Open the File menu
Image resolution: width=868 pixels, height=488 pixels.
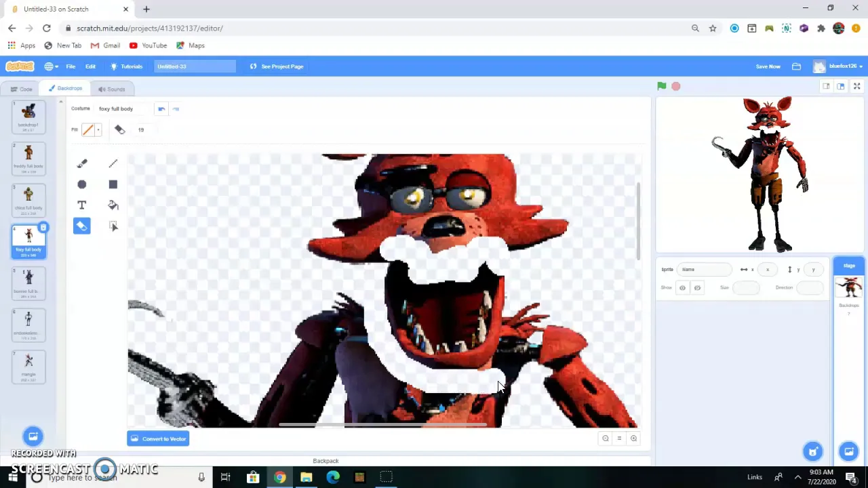coord(71,66)
